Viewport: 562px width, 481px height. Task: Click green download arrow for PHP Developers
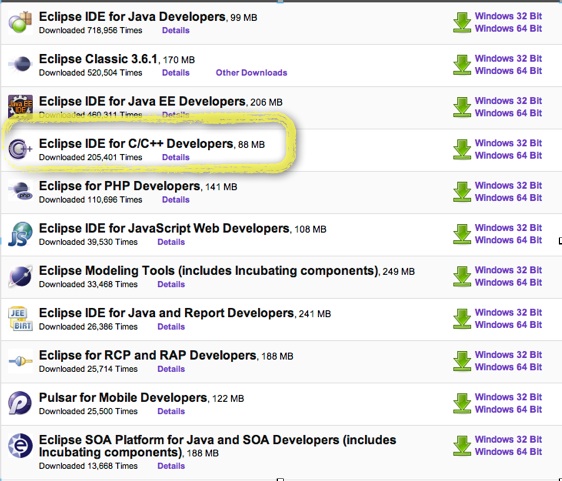click(x=462, y=191)
